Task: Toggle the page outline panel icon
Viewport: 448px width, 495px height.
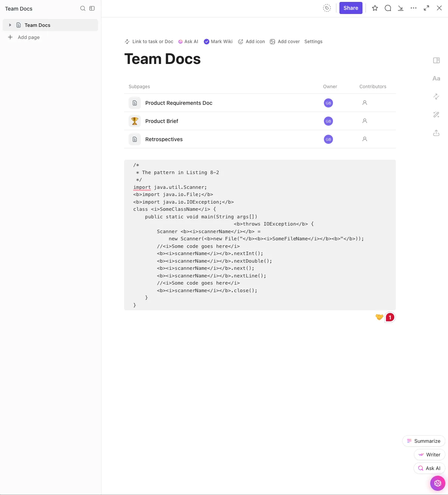Action: point(436,60)
